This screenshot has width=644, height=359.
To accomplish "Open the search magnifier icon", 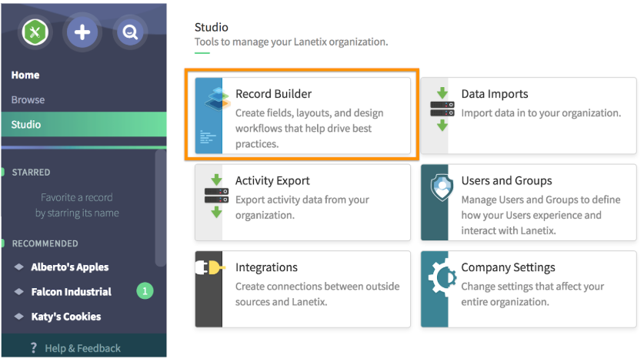I will point(130,32).
